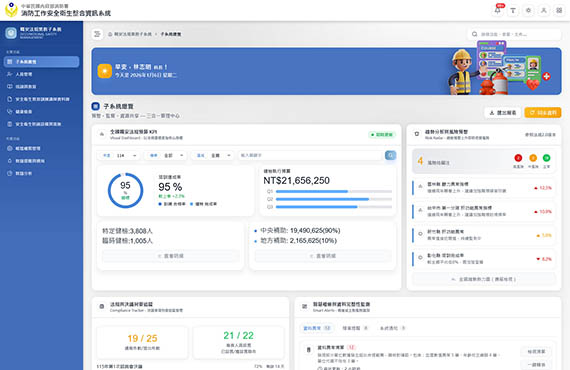Image resolution: width=570 pixels, height=370 pixels.
Task: Click the 中央補助: 19,490,625(90%) line
Action: (x=300, y=230)
